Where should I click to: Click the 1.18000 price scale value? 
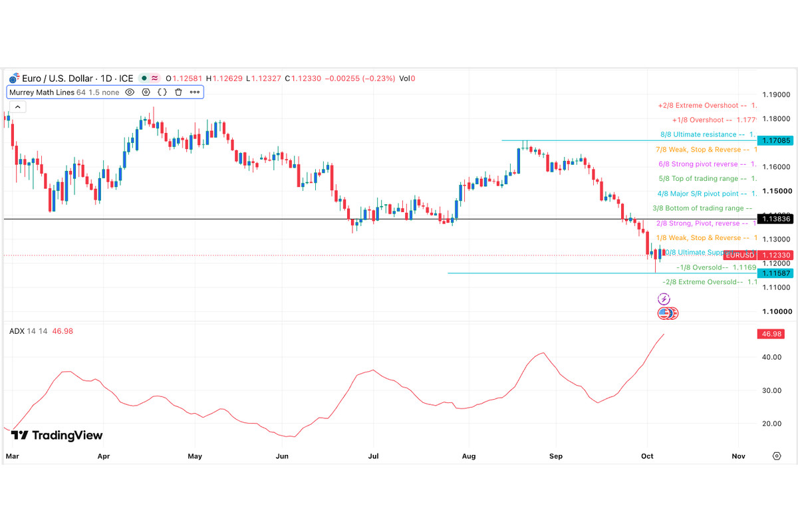coord(776,118)
